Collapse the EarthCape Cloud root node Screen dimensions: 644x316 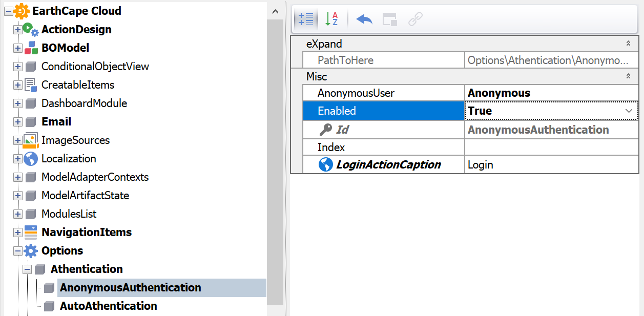pyautogui.click(x=9, y=11)
